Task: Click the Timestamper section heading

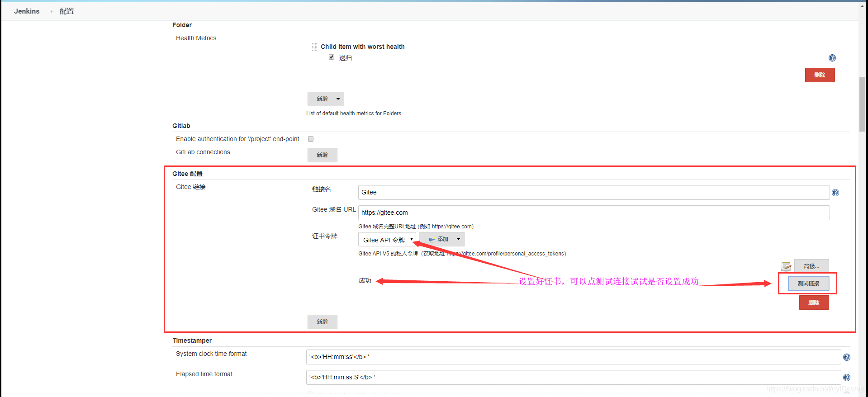Action: point(192,340)
